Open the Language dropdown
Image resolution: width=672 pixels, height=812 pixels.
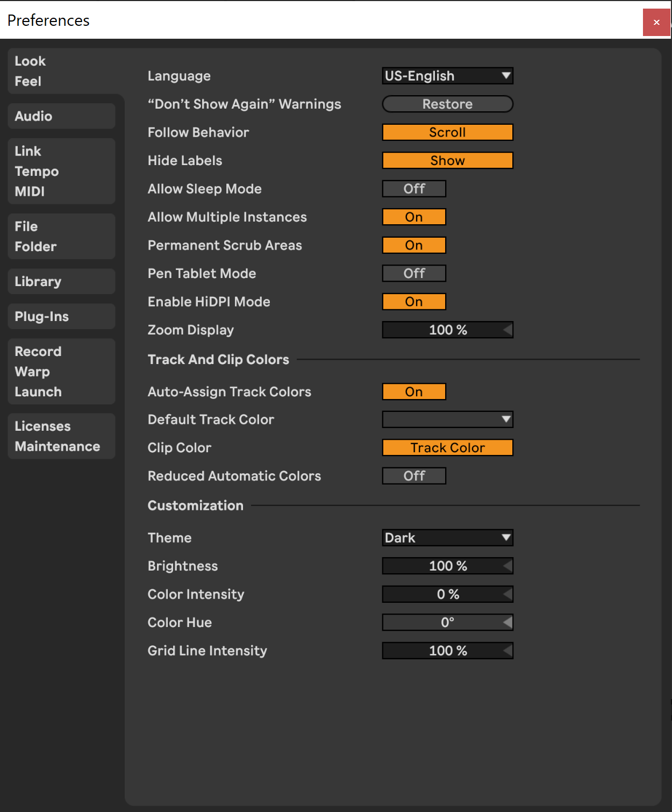click(x=447, y=75)
